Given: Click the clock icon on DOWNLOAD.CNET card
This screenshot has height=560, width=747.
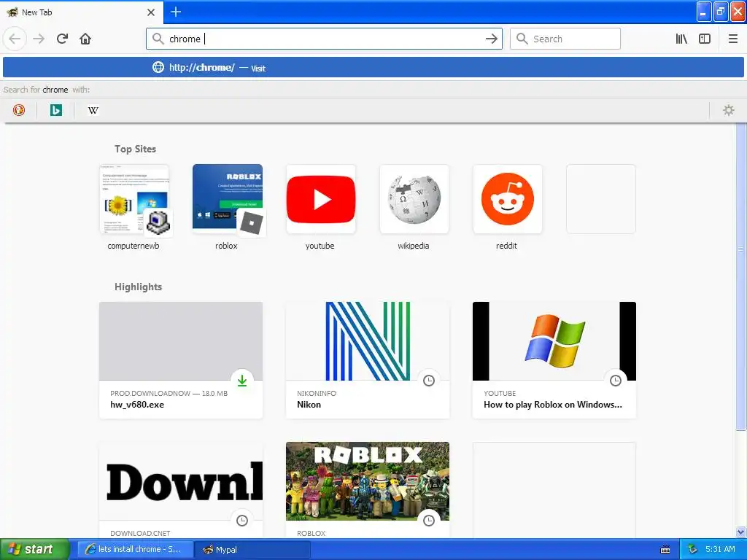Looking at the screenshot, I should coord(242,521).
